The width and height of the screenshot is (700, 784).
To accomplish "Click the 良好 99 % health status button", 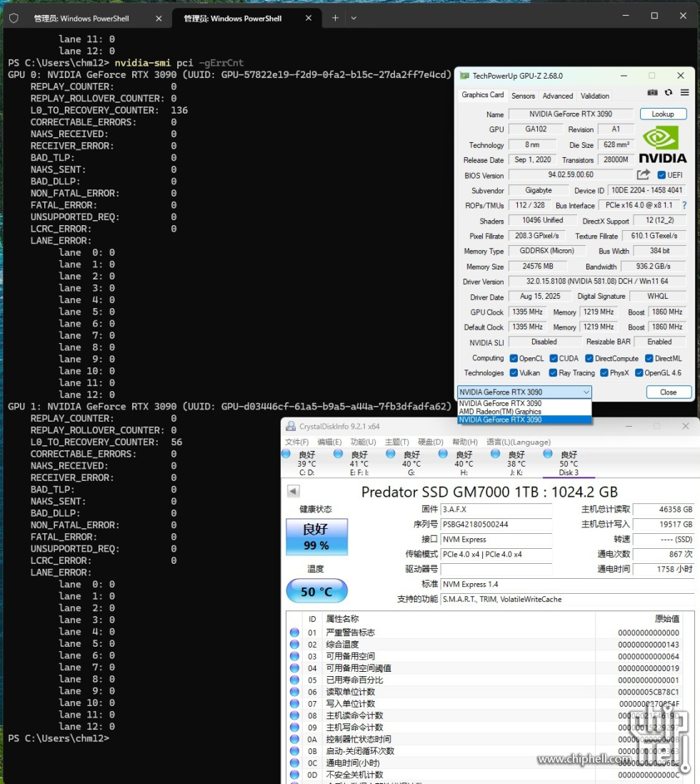I will click(316, 537).
